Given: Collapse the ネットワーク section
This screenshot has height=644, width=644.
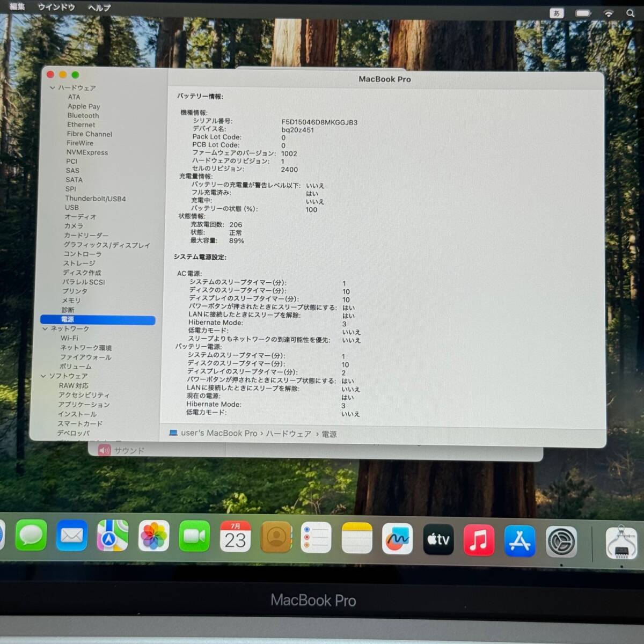Looking at the screenshot, I should tap(45, 328).
